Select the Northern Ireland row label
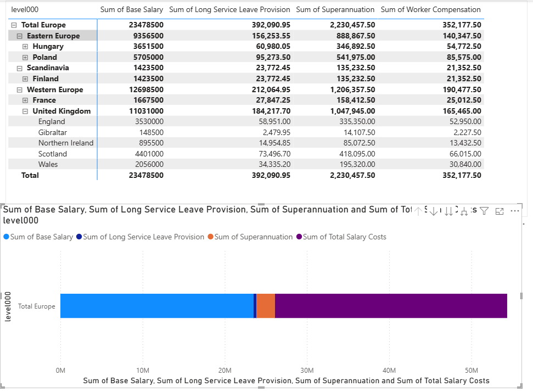533x392 pixels. 66,143
